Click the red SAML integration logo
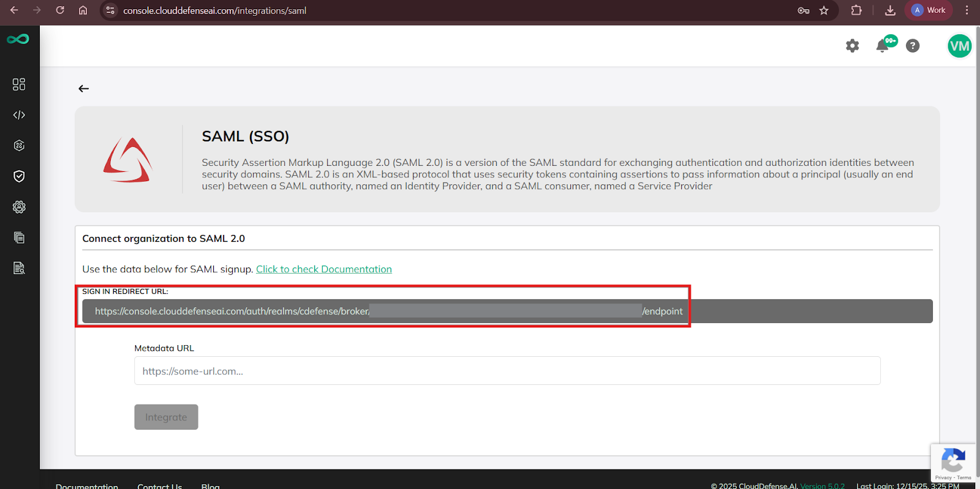The width and height of the screenshot is (980, 489). click(x=127, y=160)
